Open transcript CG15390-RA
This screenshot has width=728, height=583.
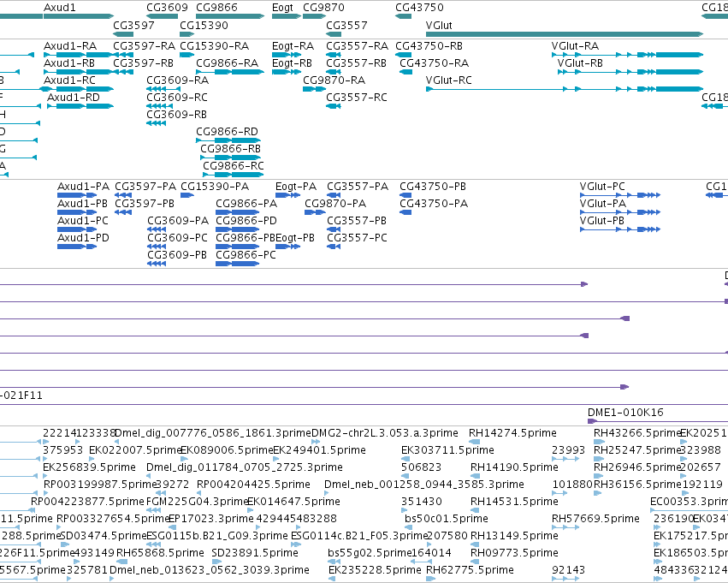[214, 46]
